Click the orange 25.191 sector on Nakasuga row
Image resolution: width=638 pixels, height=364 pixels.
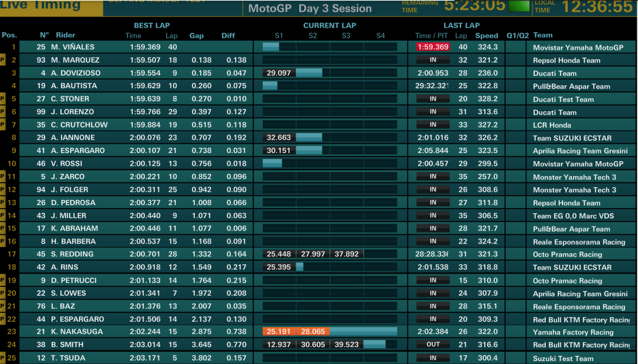click(279, 332)
